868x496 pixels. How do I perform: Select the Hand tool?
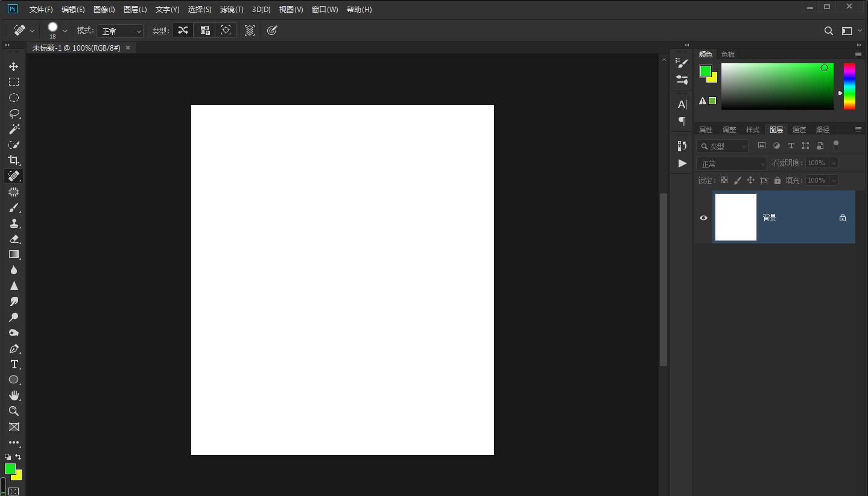coord(14,395)
